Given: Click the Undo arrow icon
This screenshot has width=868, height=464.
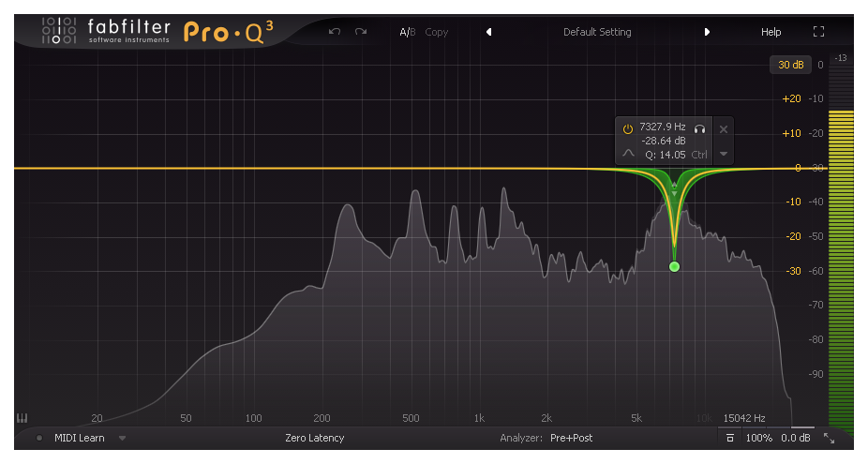Looking at the screenshot, I should pos(335,32).
